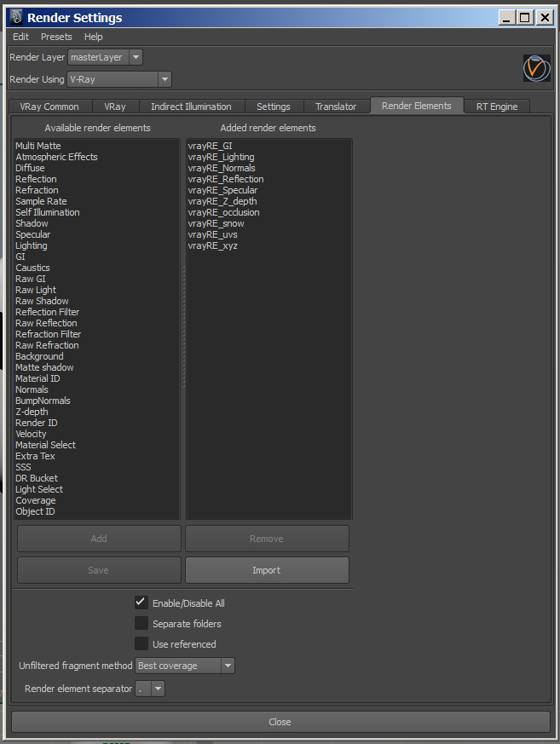560x744 pixels.
Task: Click the Import button
Action: pyautogui.click(x=267, y=570)
